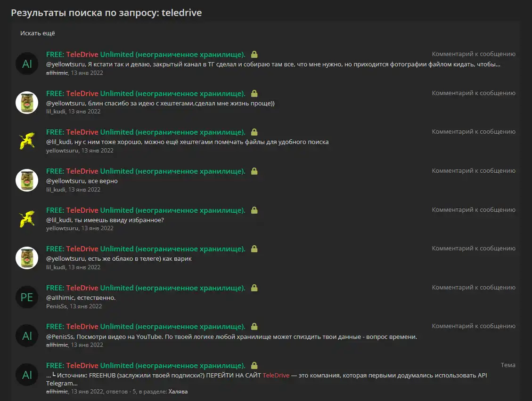Screen dimensions: 532x401
Task: Click snippet "Посмотри видео на YouTube"
Action: [x=231, y=337]
